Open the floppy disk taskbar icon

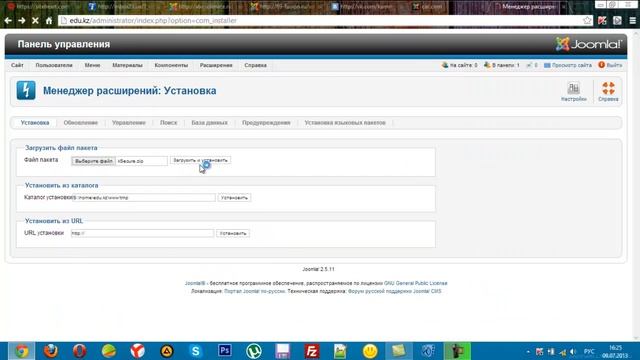[x=282, y=351]
